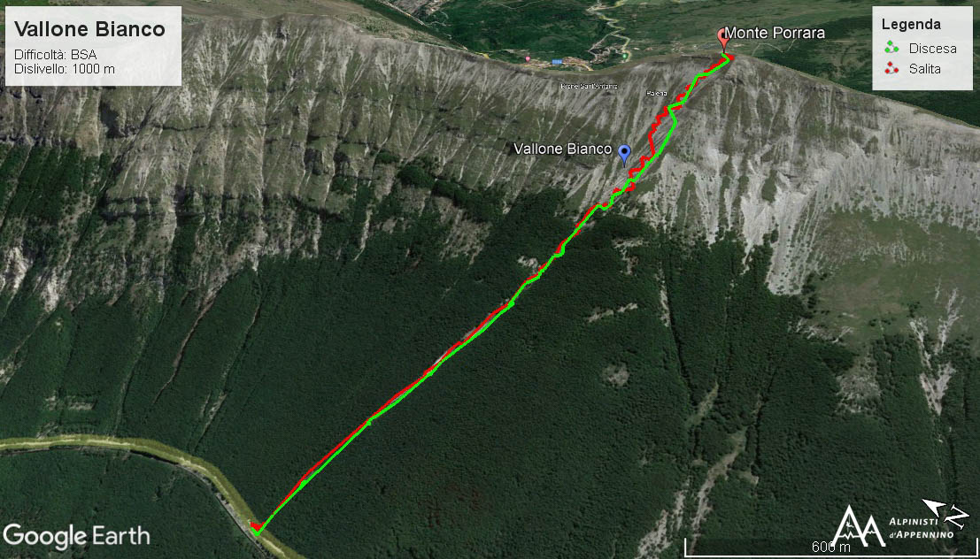The image size is (980, 559).
Task: Click the Vallone Bianco map label
Action: [562, 149]
